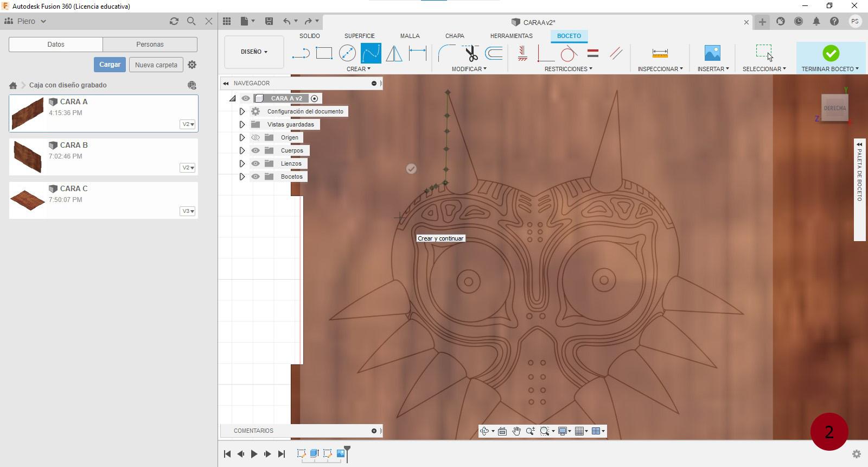Refresh the data panel

174,21
